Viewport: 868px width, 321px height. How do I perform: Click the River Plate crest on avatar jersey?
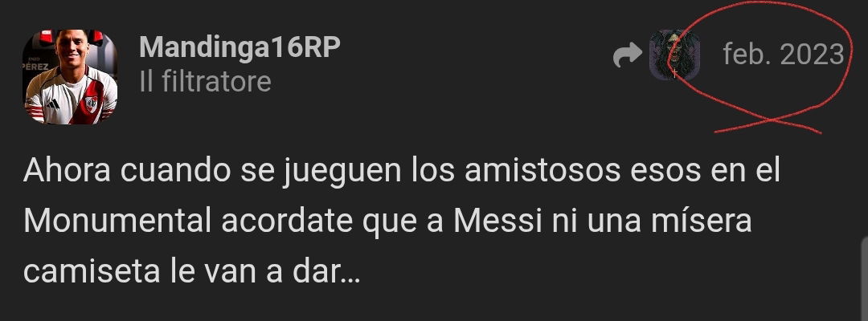click(91, 102)
